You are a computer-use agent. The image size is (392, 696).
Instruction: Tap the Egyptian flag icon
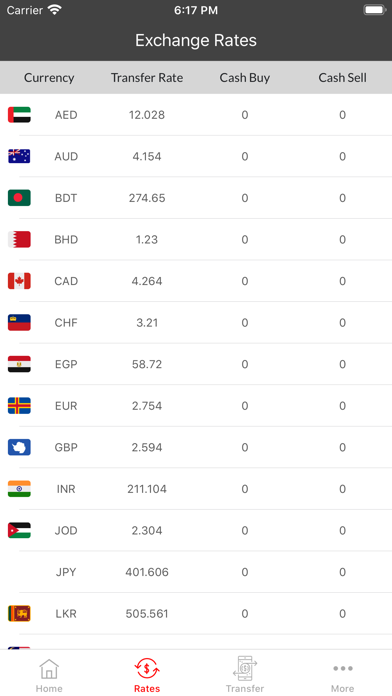(19, 364)
